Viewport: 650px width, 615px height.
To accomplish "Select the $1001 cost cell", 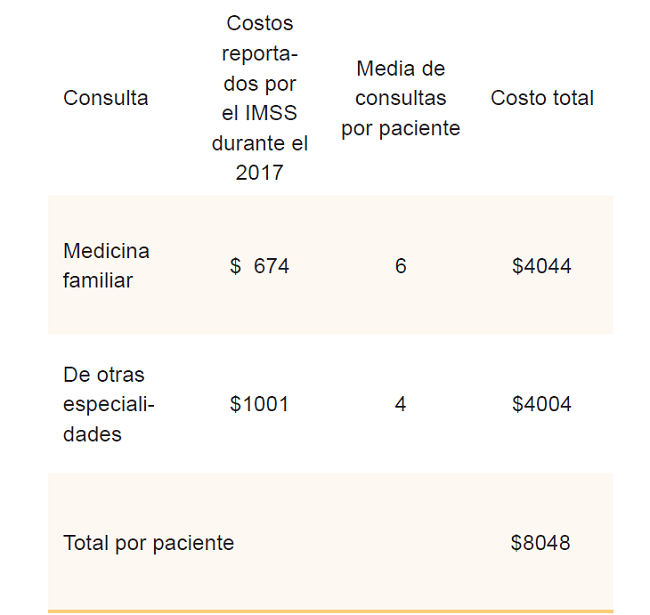I will 259,404.
